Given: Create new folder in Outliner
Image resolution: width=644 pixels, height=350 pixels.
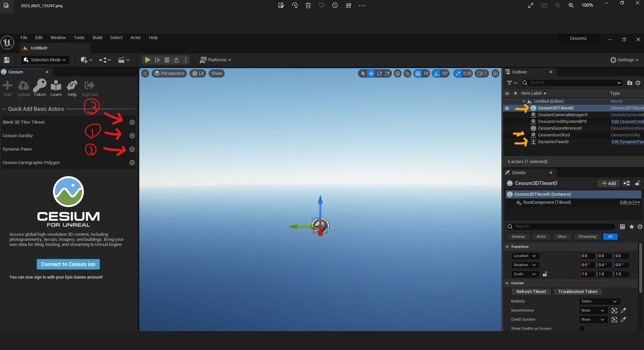Looking at the screenshot, I should [x=630, y=83].
